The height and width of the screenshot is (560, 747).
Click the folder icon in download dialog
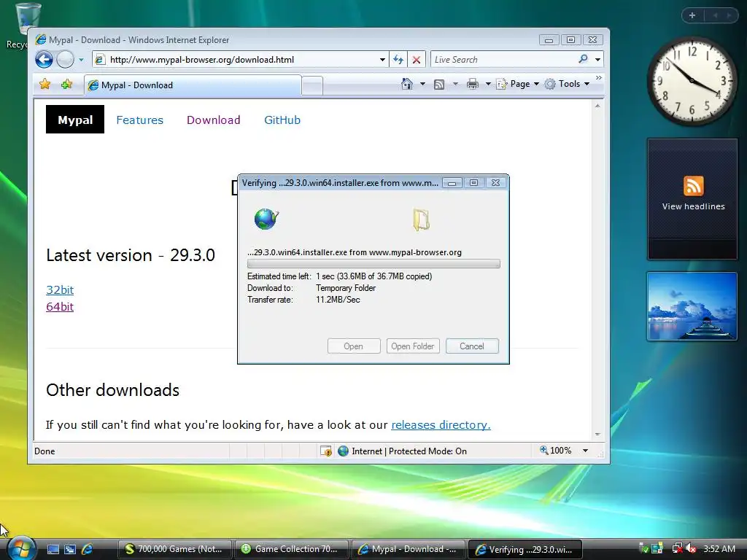421,219
